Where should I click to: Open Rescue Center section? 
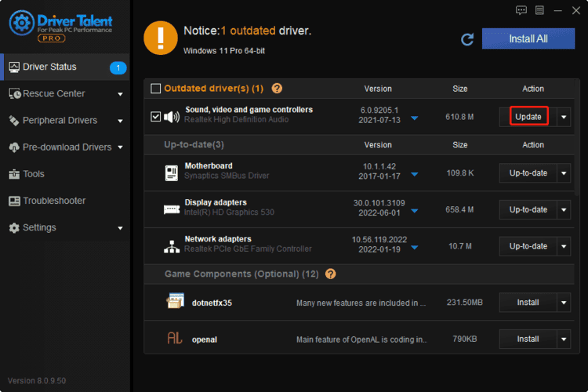65,94
